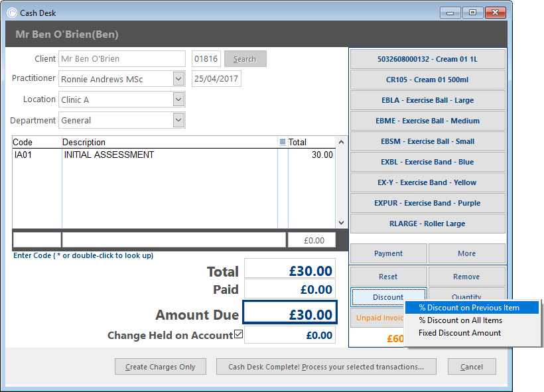Add EXBL - Exercise Band - Blue

(427, 162)
